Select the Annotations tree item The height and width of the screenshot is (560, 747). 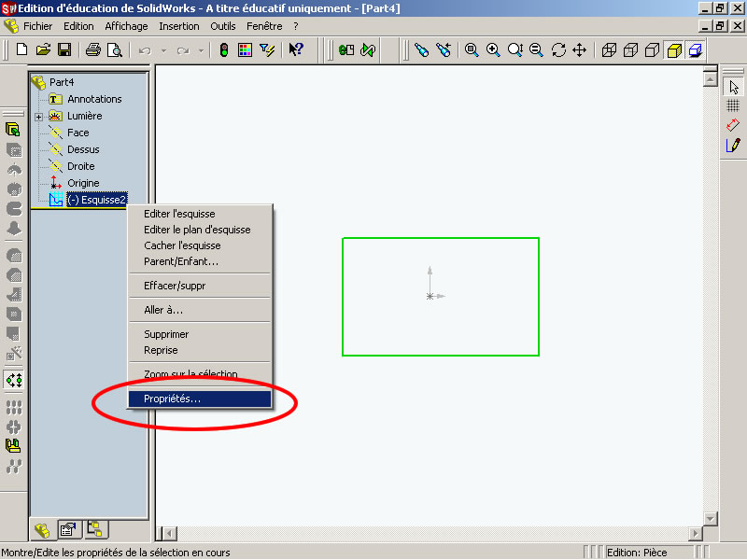[94, 99]
